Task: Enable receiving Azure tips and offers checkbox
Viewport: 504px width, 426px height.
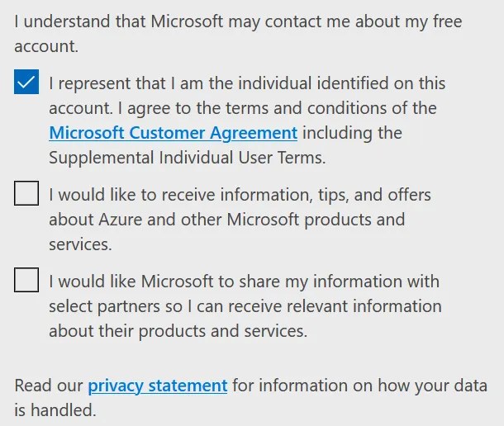Action: [26, 194]
